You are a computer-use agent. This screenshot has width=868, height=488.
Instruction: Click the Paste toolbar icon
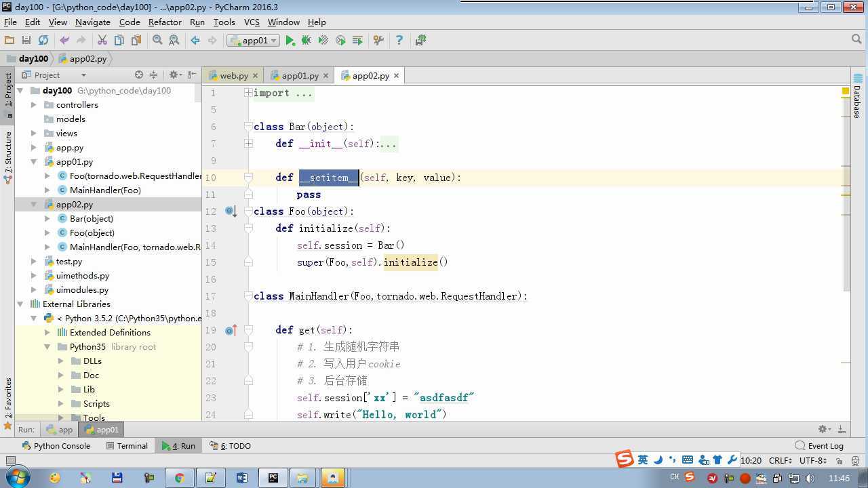(136, 41)
